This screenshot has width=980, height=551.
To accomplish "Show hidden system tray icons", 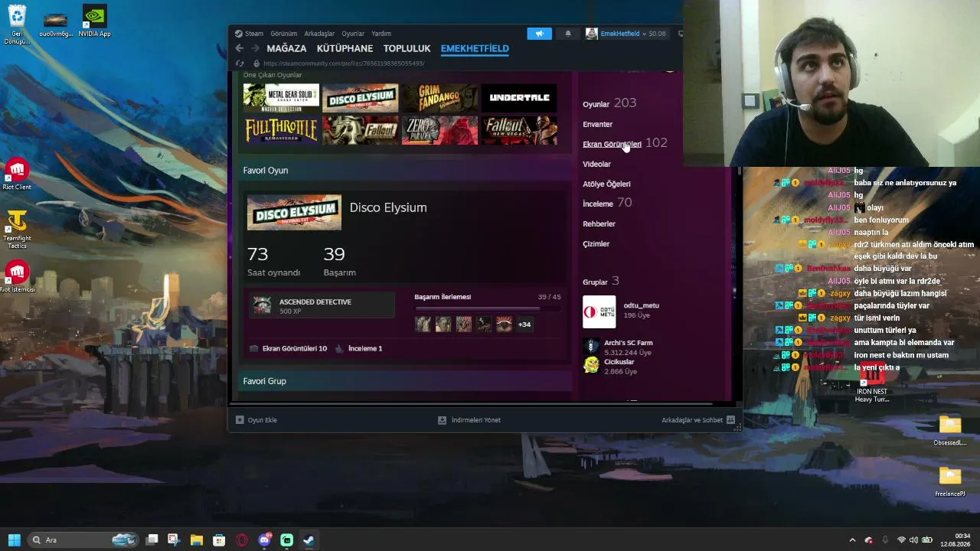I will pyautogui.click(x=852, y=540).
